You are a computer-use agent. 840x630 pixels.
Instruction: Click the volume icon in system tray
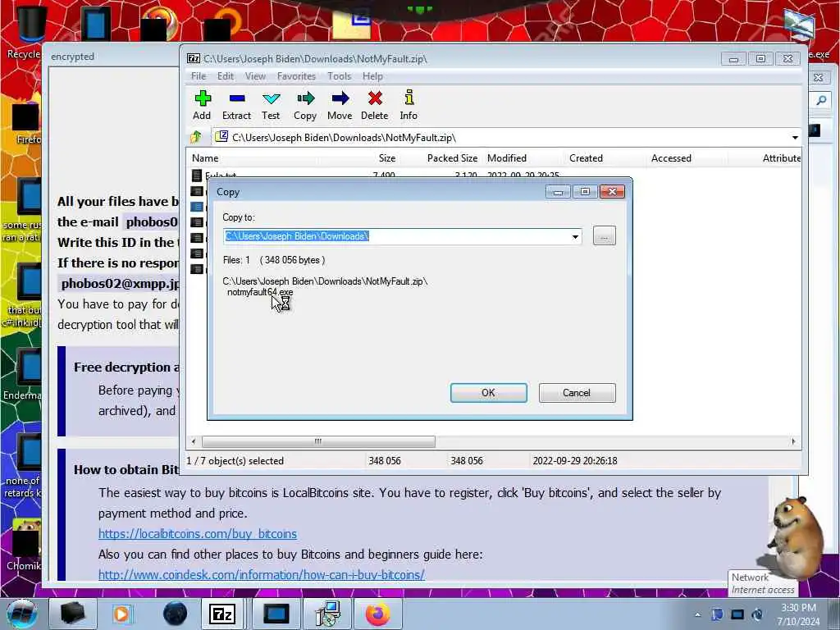757,614
